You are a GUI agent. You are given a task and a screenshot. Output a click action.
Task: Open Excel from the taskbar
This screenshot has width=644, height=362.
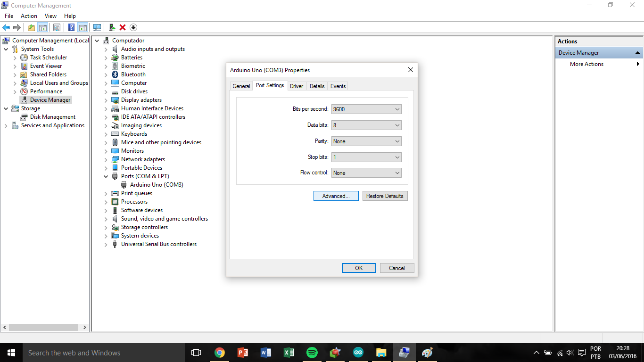289,353
